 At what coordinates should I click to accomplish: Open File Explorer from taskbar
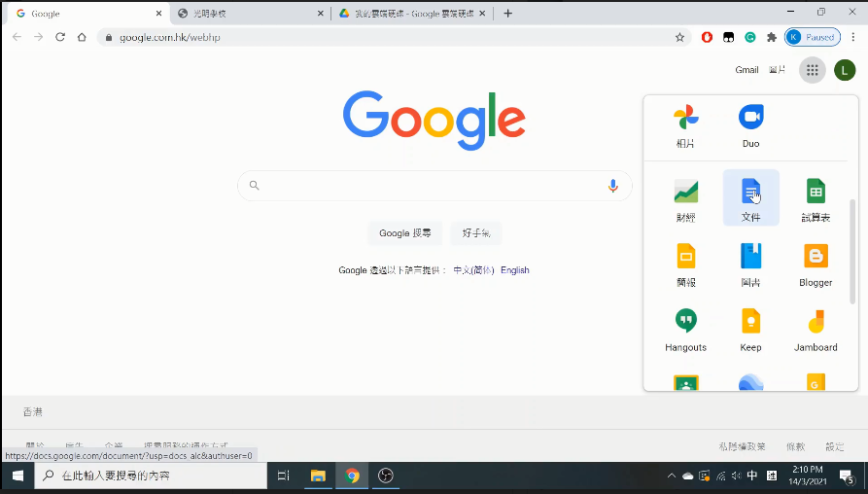coord(318,476)
